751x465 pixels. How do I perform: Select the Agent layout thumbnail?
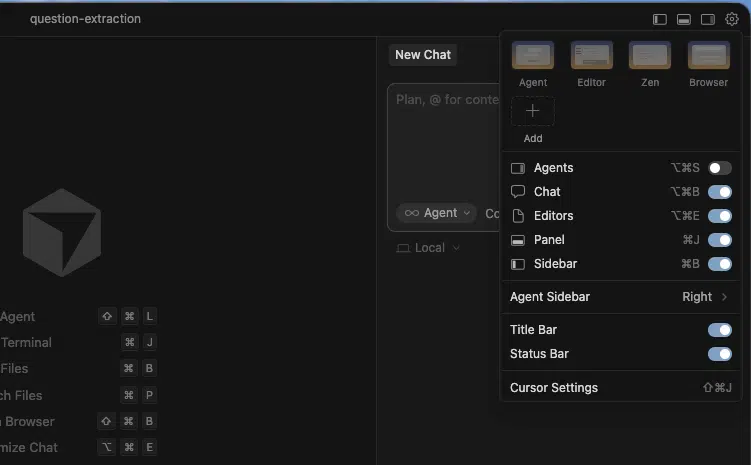tap(533, 56)
